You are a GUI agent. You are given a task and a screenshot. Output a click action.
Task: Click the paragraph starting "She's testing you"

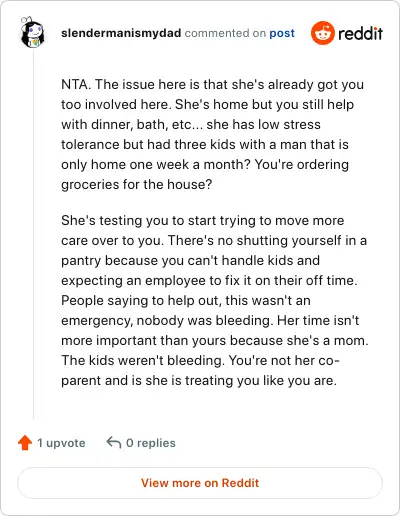[215, 300]
